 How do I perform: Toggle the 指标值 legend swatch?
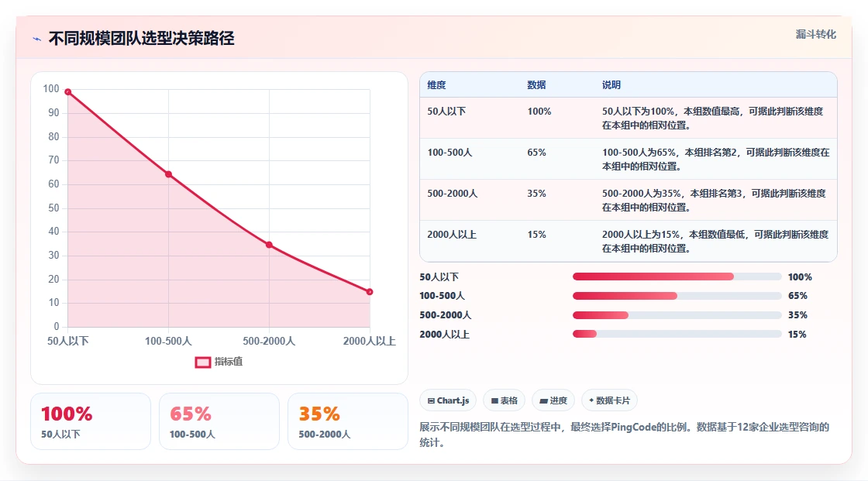202,362
